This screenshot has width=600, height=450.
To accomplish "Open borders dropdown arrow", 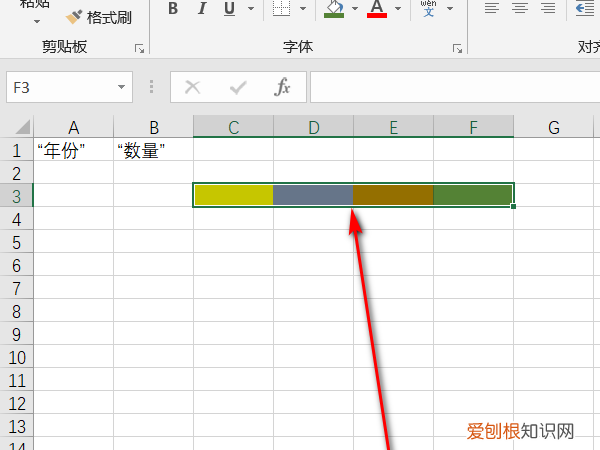I will click(x=303, y=8).
